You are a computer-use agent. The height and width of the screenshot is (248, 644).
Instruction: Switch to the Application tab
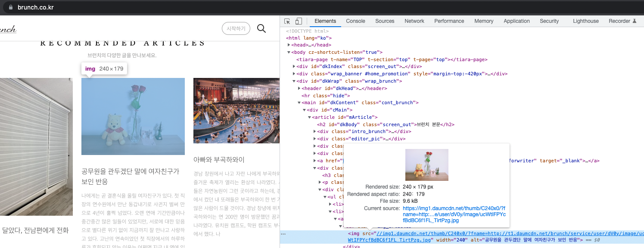point(516,21)
